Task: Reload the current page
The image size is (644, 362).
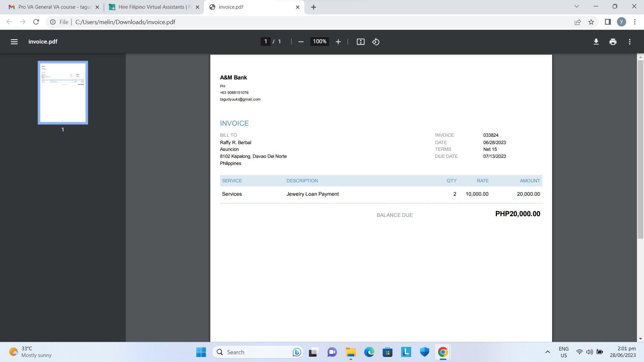Action: pyautogui.click(x=36, y=22)
